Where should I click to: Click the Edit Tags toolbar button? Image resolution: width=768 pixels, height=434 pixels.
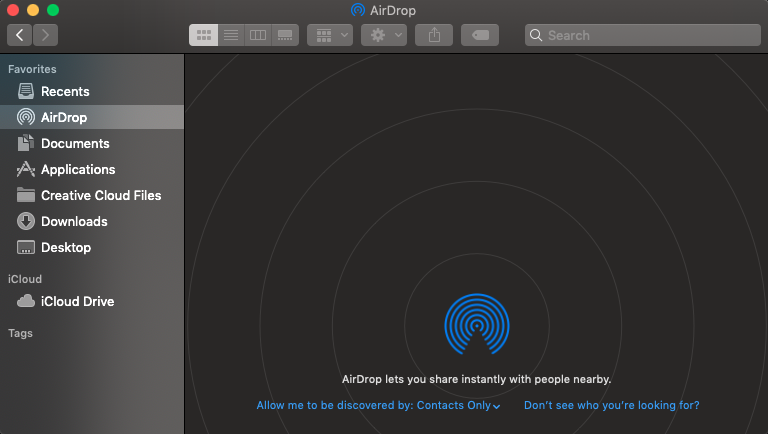[480, 35]
